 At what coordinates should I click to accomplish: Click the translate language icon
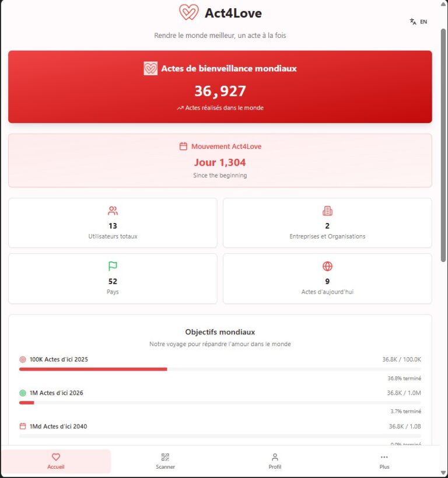(413, 22)
